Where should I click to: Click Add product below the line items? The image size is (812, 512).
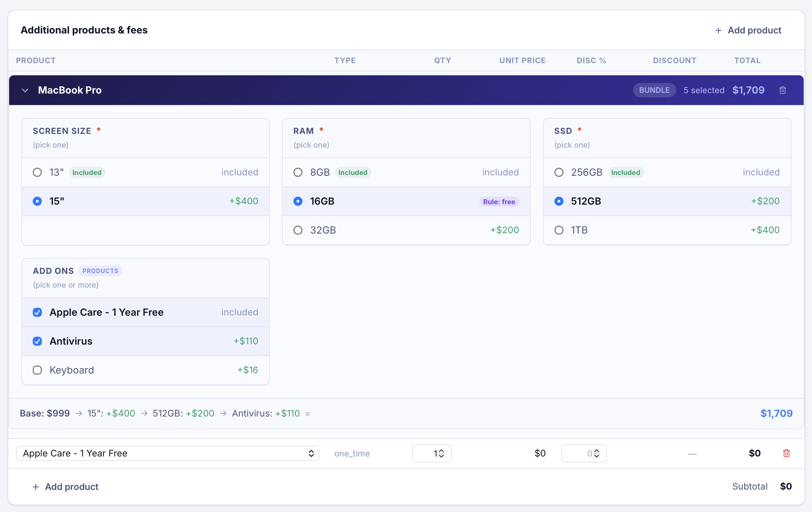tap(65, 487)
